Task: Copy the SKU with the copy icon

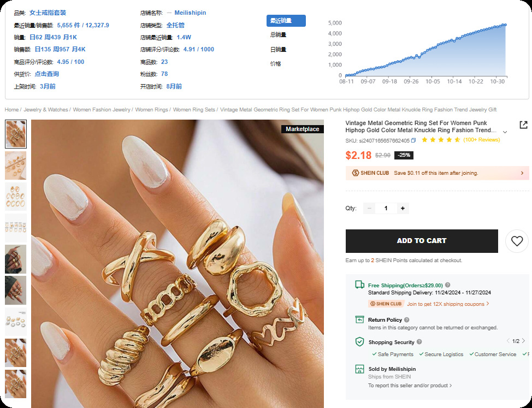Action: click(x=413, y=140)
